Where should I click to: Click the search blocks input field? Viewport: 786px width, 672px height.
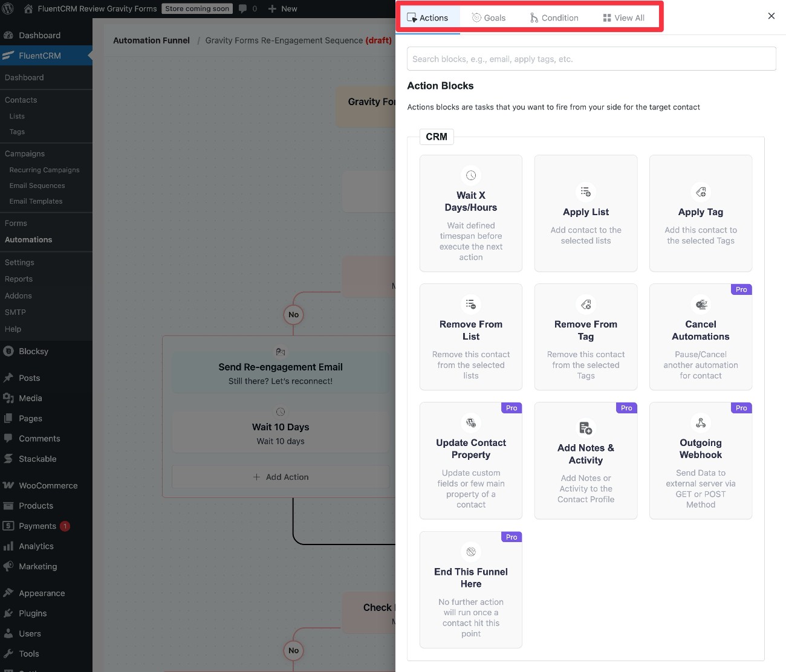coord(591,59)
